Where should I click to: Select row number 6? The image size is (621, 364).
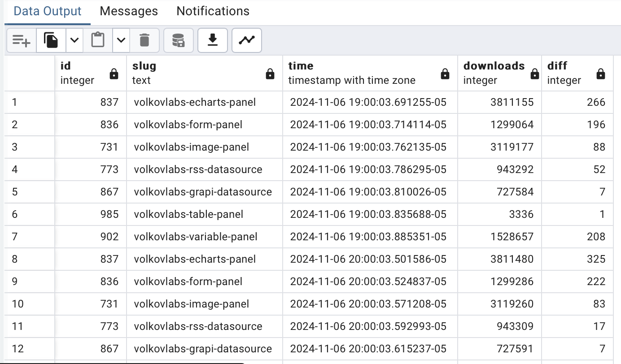tap(30, 214)
